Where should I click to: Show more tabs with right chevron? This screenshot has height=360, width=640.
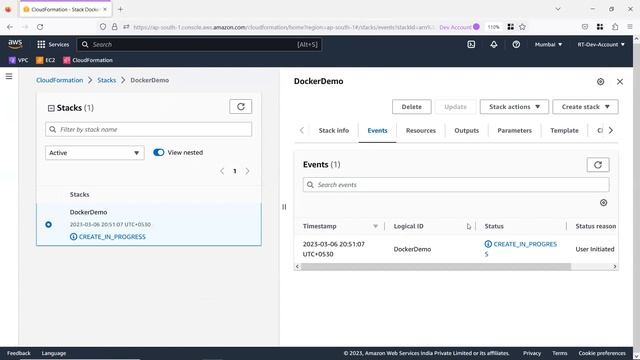pyautogui.click(x=611, y=131)
